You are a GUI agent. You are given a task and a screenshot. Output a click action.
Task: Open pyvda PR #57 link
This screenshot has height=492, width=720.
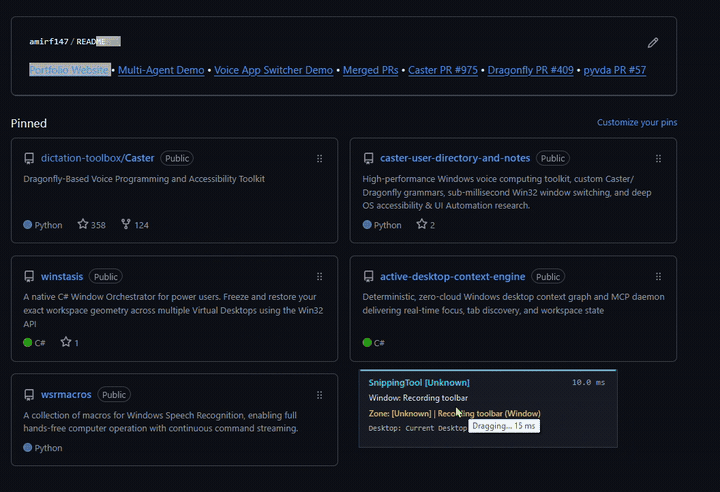coord(615,70)
